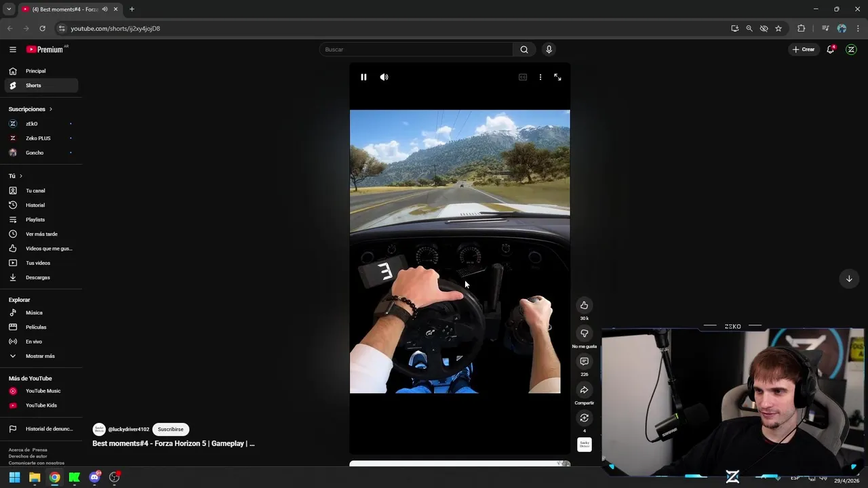Install app icon in address bar
This screenshot has height=488, width=868.
(x=735, y=28)
